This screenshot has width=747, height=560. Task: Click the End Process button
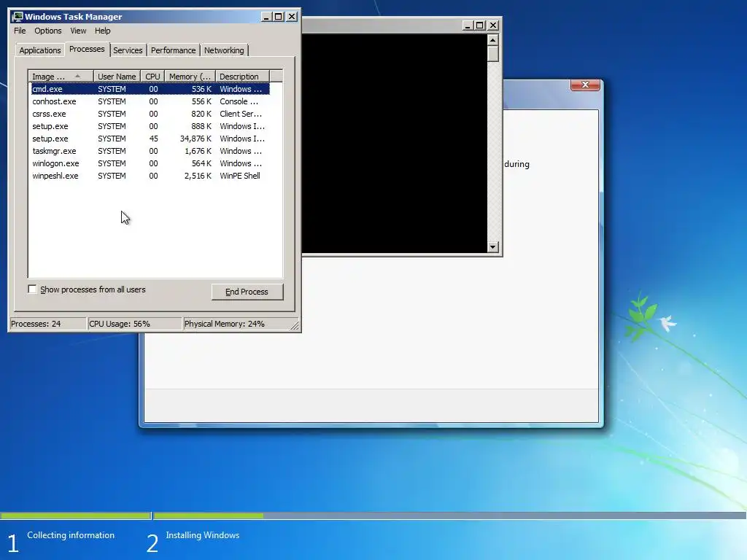[247, 292]
